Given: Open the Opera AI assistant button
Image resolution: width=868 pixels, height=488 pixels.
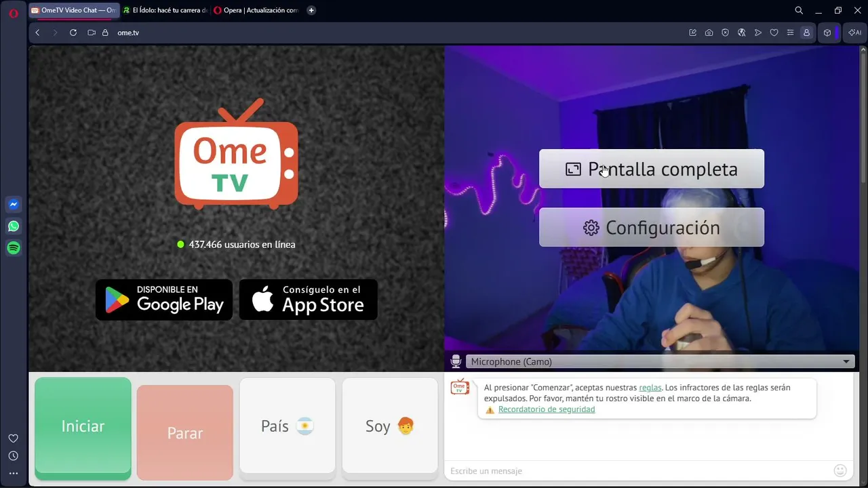Looking at the screenshot, I should click(x=854, y=33).
